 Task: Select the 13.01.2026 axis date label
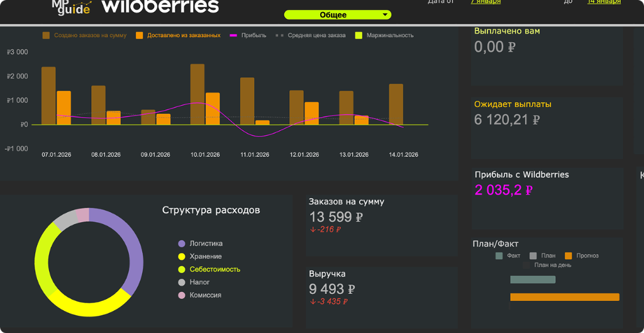coord(354,155)
